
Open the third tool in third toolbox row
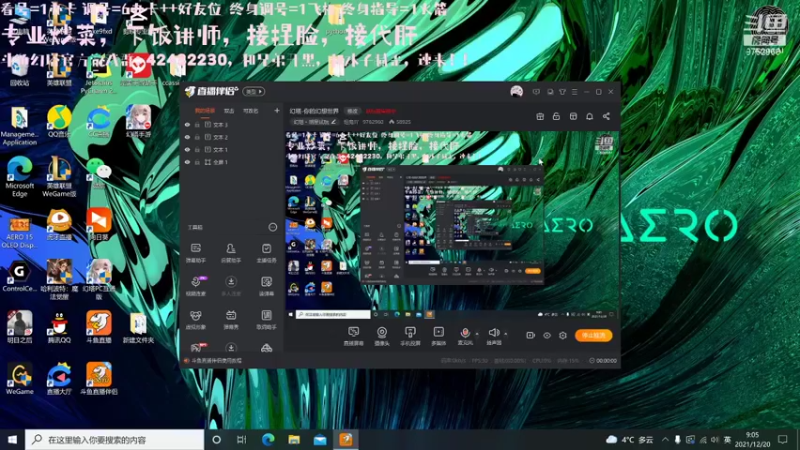(266, 319)
